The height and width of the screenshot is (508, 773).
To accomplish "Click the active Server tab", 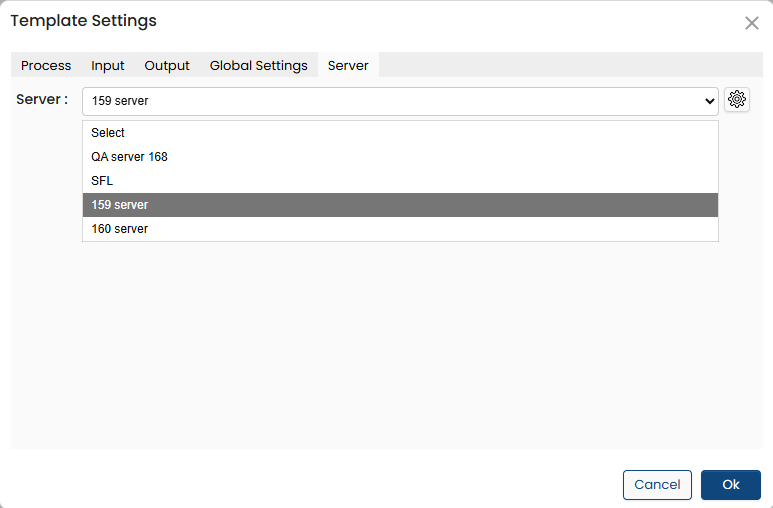I will click(x=348, y=66).
